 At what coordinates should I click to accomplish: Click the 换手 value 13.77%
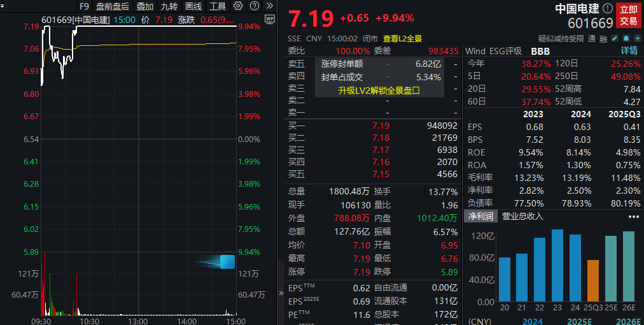[x=443, y=192]
